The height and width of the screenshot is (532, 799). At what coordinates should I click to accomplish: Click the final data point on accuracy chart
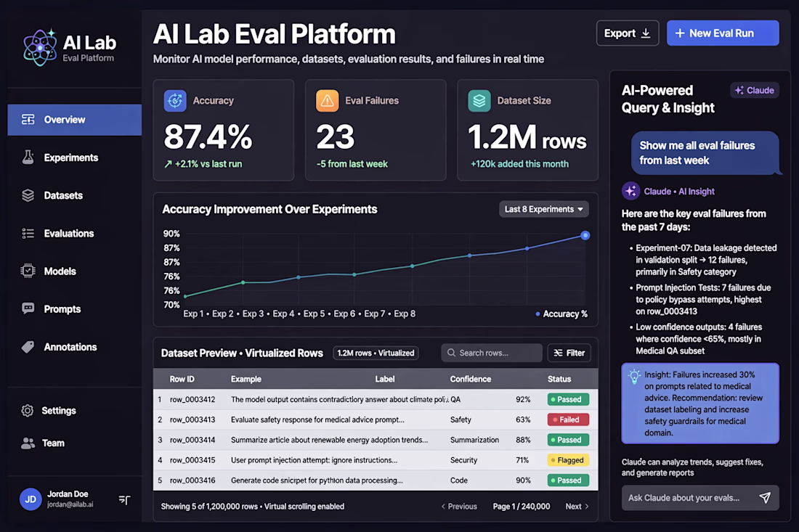[x=585, y=235]
